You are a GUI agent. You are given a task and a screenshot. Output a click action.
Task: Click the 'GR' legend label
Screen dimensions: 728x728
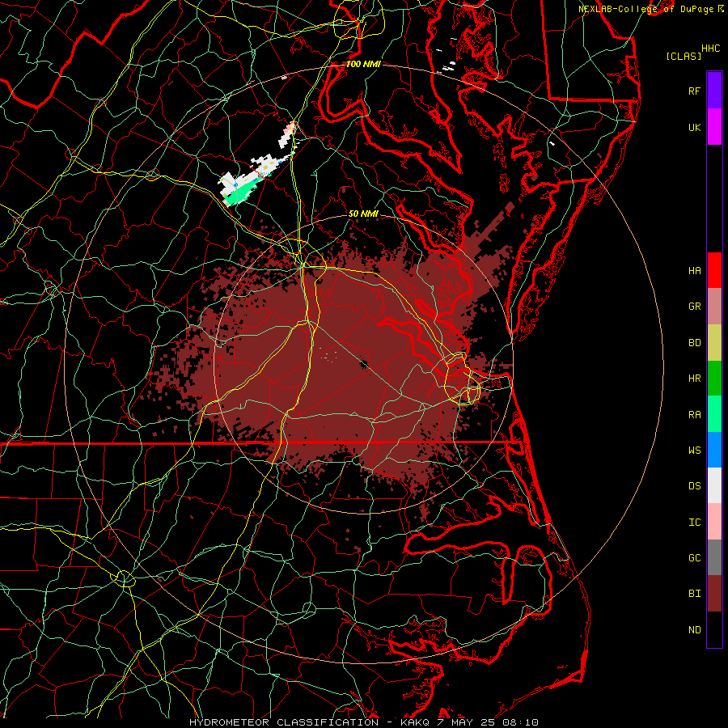(x=694, y=307)
